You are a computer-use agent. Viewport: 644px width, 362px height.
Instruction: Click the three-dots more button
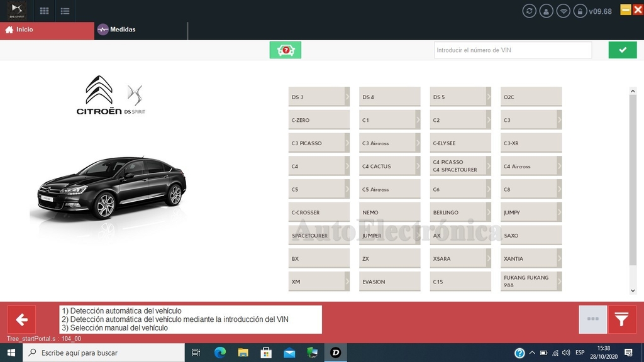click(592, 319)
